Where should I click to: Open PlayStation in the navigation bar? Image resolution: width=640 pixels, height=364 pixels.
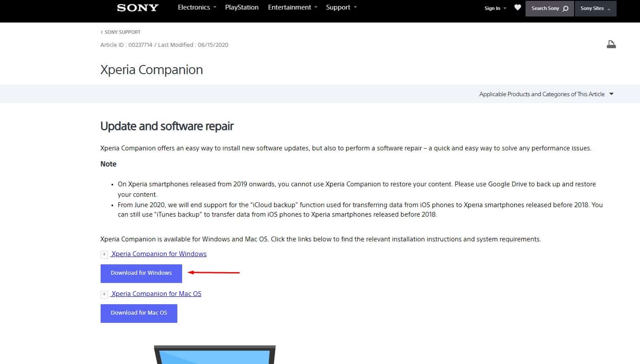(x=242, y=7)
